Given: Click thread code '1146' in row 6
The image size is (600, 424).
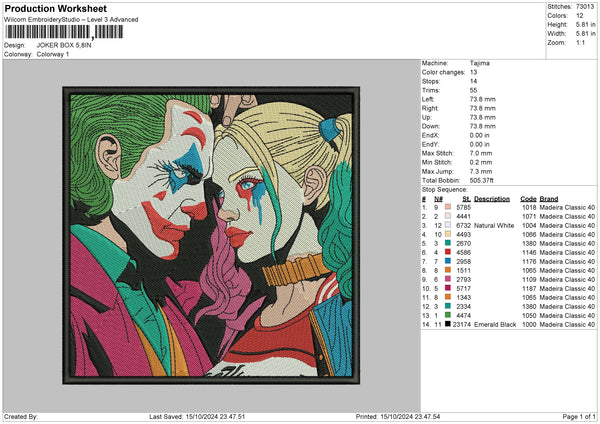Looking at the screenshot, I should pyautogui.click(x=529, y=253).
